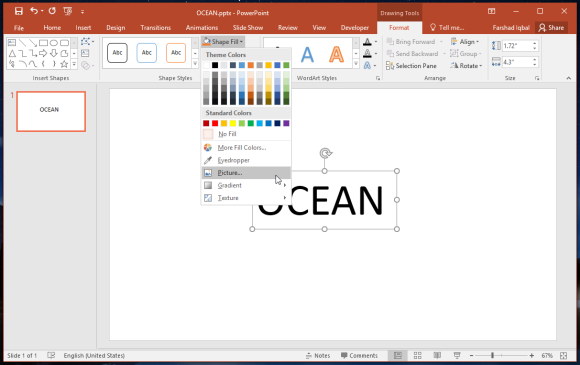Viewport: 580px width, 365px height.
Task: Toggle the Notes pane button
Action: pyautogui.click(x=318, y=355)
